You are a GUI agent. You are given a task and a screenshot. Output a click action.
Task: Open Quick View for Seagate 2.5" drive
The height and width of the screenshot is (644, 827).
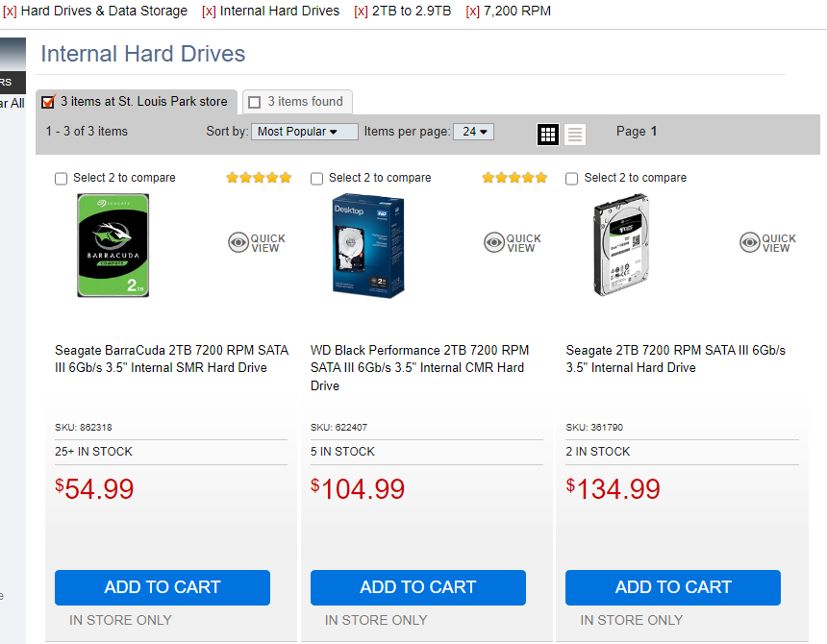[x=768, y=242]
